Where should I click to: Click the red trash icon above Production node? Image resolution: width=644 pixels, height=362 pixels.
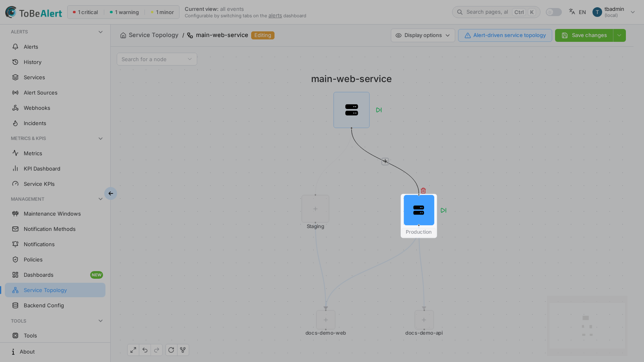coord(423,191)
